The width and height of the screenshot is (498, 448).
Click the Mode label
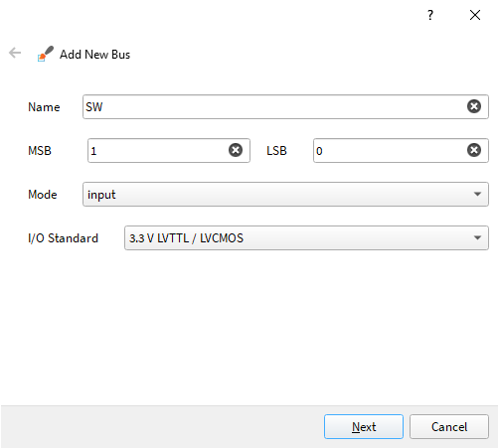tap(43, 195)
